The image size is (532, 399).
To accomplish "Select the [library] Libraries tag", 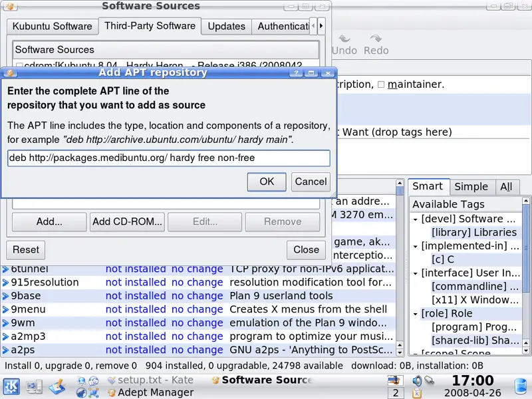I will (x=474, y=233).
